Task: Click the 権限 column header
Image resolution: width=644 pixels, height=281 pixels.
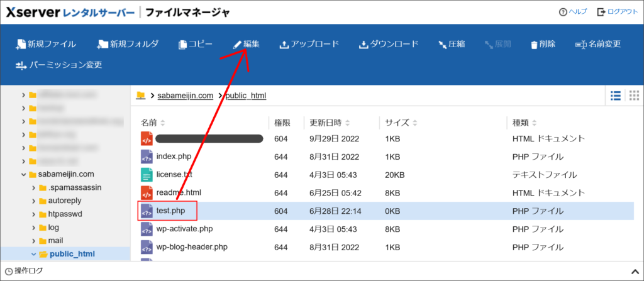Action: (x=282, y=123)
